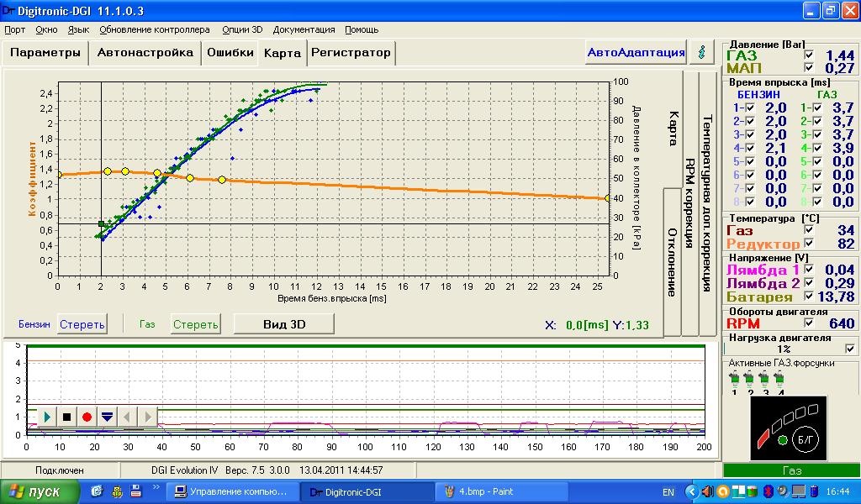Screen dimensions: 861x504
Task: Click active gas injector icon 3
Action: pos(763,378)
